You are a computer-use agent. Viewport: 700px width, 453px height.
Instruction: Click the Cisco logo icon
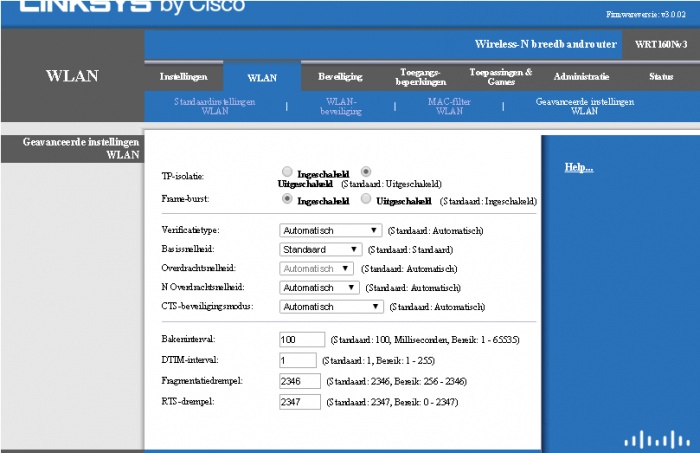coord(657,439)
